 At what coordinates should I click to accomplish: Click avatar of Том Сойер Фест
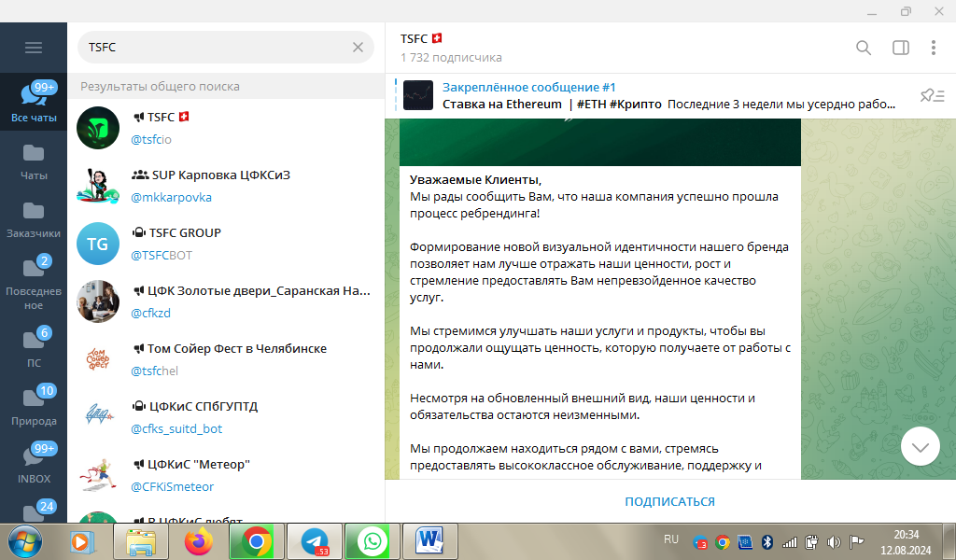pos(97,359)
